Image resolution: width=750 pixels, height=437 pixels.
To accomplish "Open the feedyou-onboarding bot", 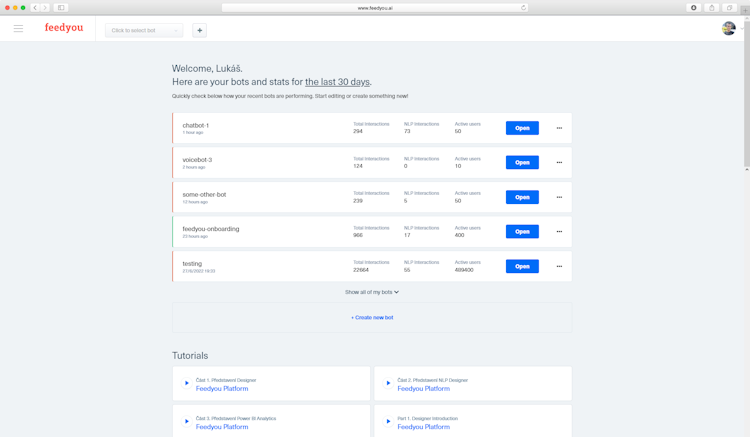I will click(522, 231).
